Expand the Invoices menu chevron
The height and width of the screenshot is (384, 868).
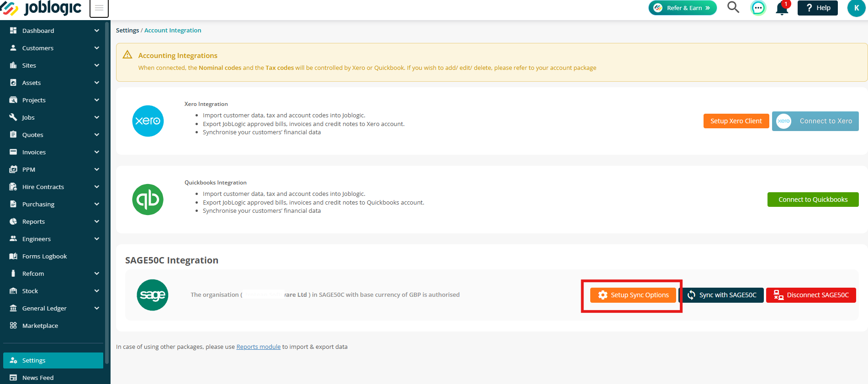pos(97,152)
